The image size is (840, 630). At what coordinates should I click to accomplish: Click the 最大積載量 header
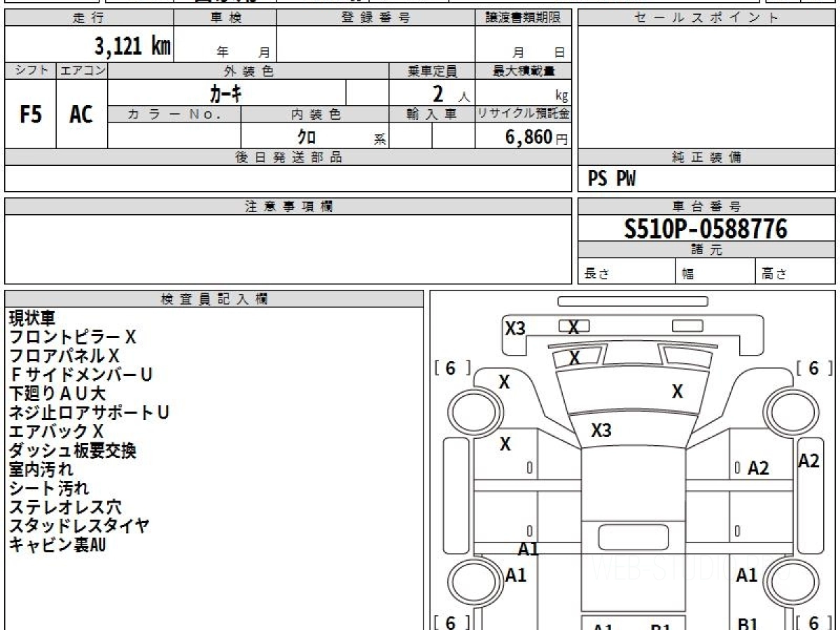(x=524, y=71)
